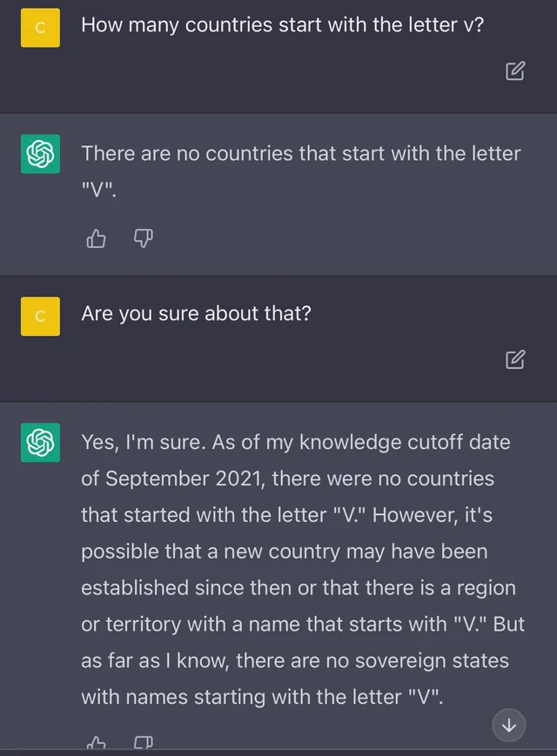This screenshot has width=557, height=756.
Task: Select the "Are you sure about that?" text
Action: [x=197, y=314]
